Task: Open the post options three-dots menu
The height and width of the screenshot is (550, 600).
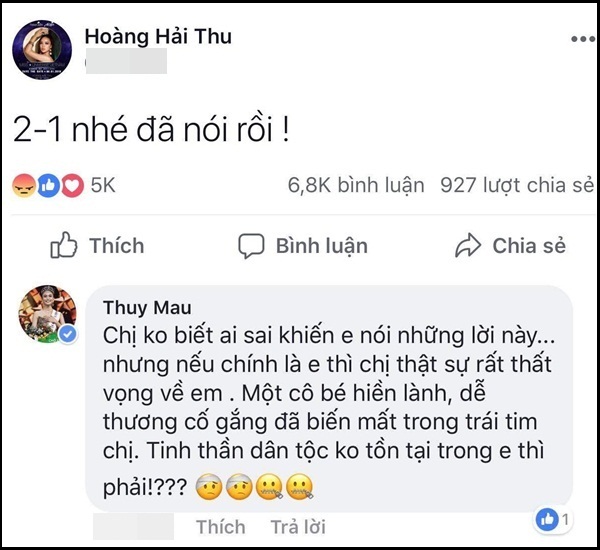Action: [x=582, y=39]
